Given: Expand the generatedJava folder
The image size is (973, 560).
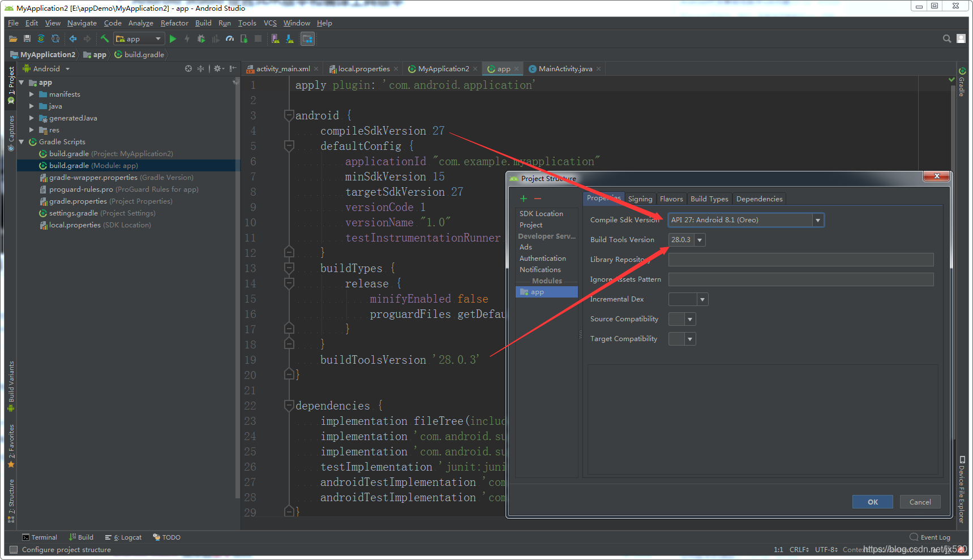Looking at the screenshot, I should [x=32, y=118].
